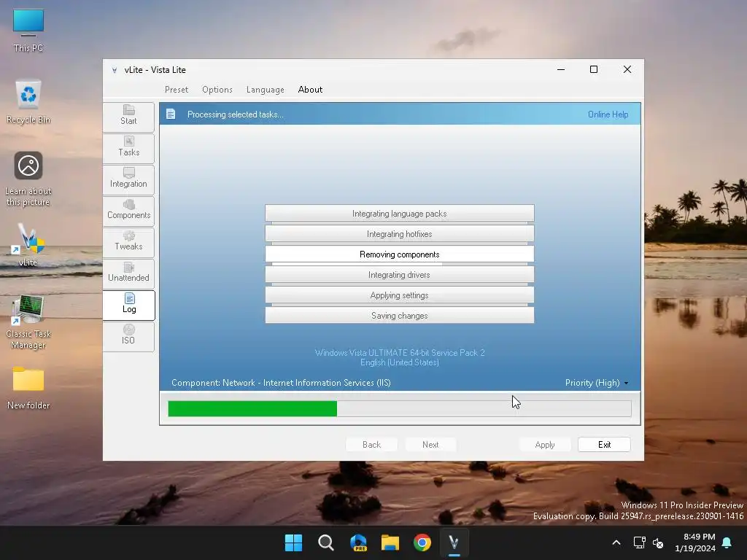The height and width of the screenshot is (560, 747).
Task: Click the English (United States) text
Action: [399, 362]
